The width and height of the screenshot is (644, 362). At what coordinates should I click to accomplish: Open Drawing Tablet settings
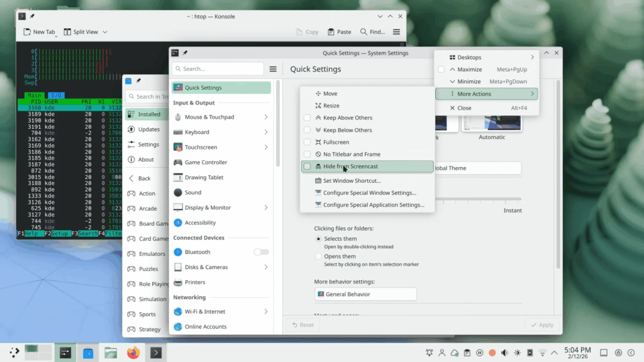tap(221, 178)
